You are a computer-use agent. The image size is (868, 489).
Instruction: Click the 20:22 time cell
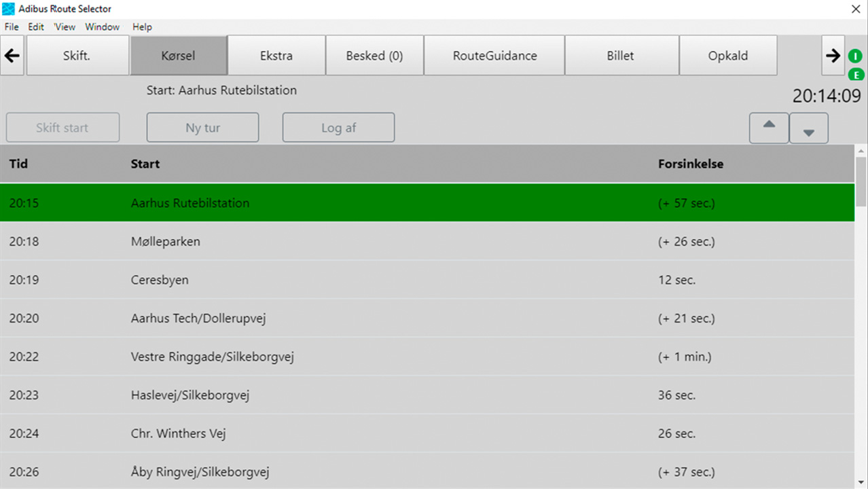[24, 357]
